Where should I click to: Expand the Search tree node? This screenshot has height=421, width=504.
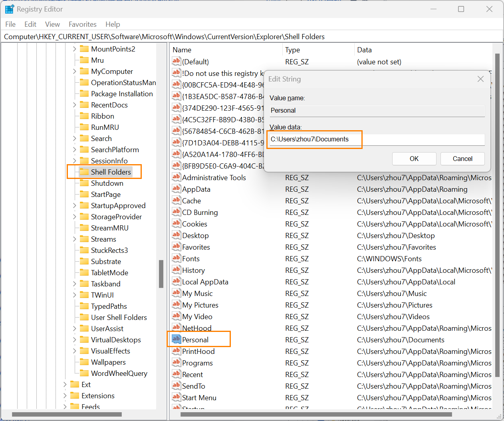pyautogui.click(x=75, y=139)
